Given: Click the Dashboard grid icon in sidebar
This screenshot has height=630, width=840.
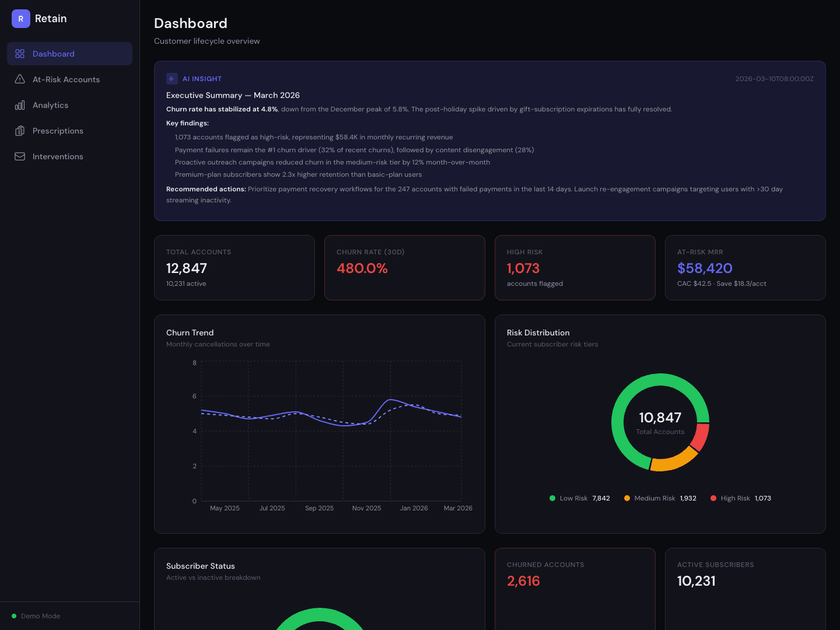Looking at the screenshot, I should click(20, 54).
